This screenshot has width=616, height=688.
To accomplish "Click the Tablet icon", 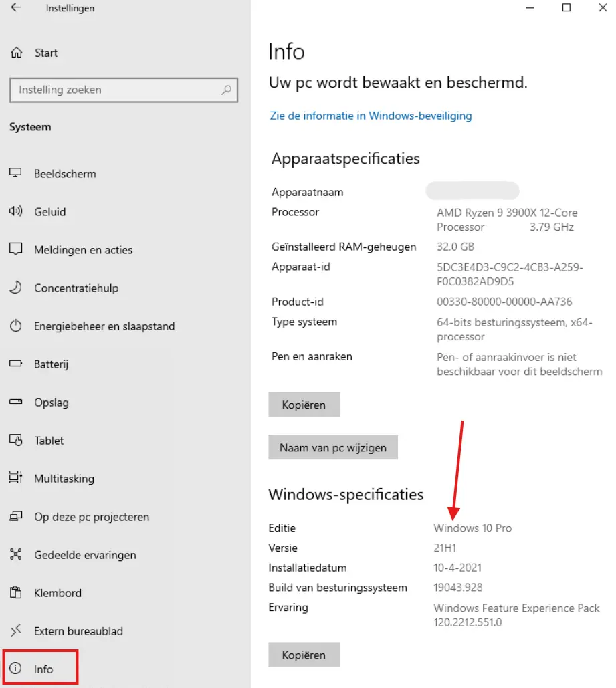I will point(16,440).
